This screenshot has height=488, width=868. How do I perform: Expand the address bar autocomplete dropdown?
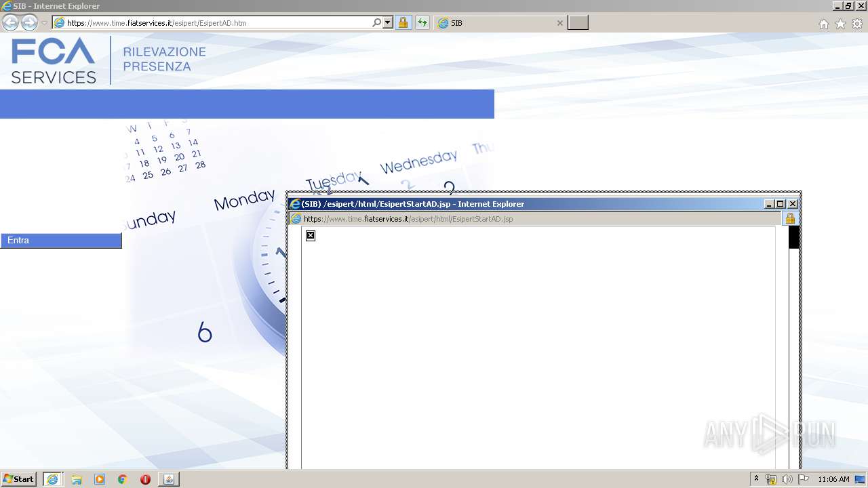(388, 23)
